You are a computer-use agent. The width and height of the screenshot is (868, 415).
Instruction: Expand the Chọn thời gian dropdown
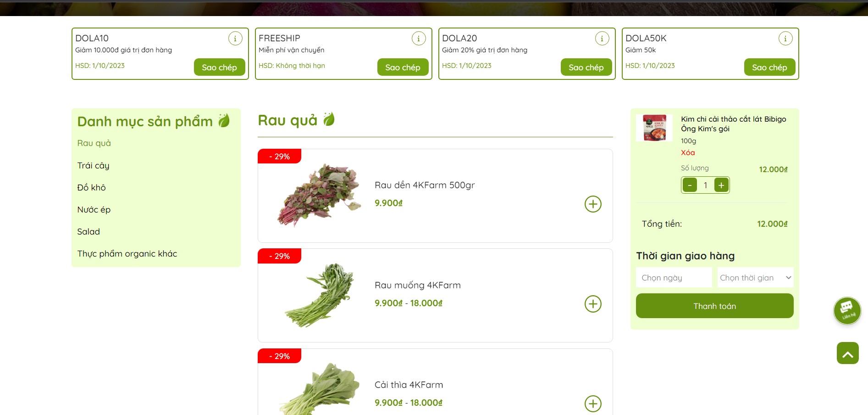click(755, 278)
